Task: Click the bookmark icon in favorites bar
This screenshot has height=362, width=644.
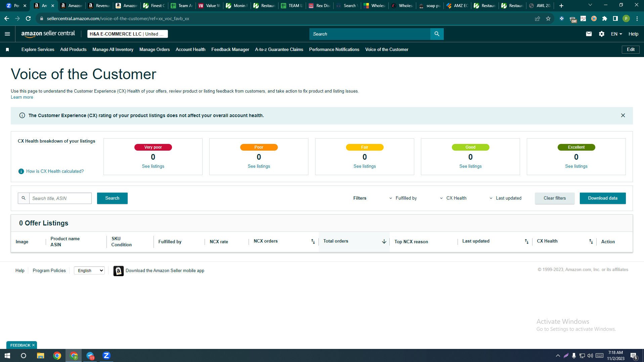Action: click(x=7, y=50)
